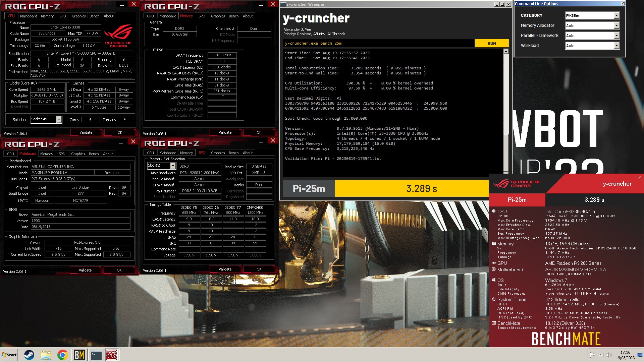Close the CPU tab CPU-Z window
Screen dimensions: 644x362
133,4
